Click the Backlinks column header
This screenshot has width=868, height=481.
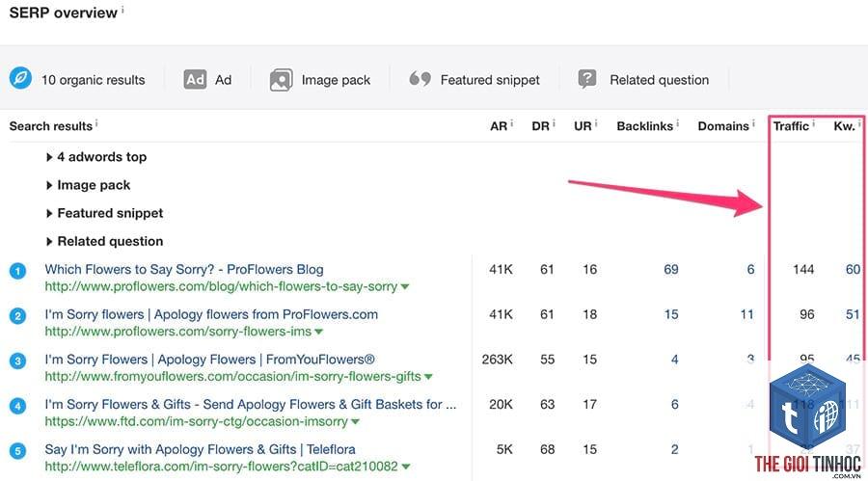[645, 126]
